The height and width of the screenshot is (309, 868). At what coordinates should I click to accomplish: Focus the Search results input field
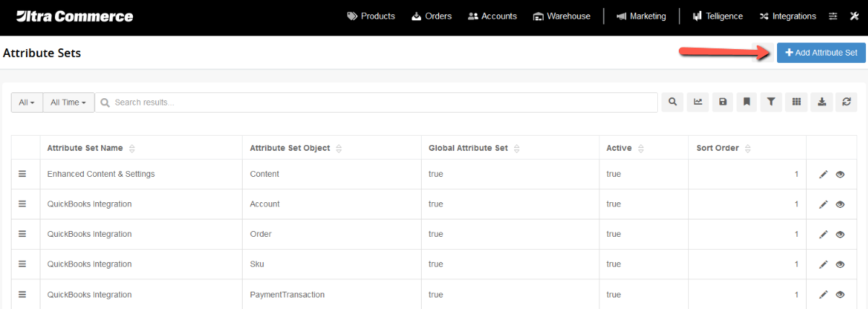tap(376, 103)
